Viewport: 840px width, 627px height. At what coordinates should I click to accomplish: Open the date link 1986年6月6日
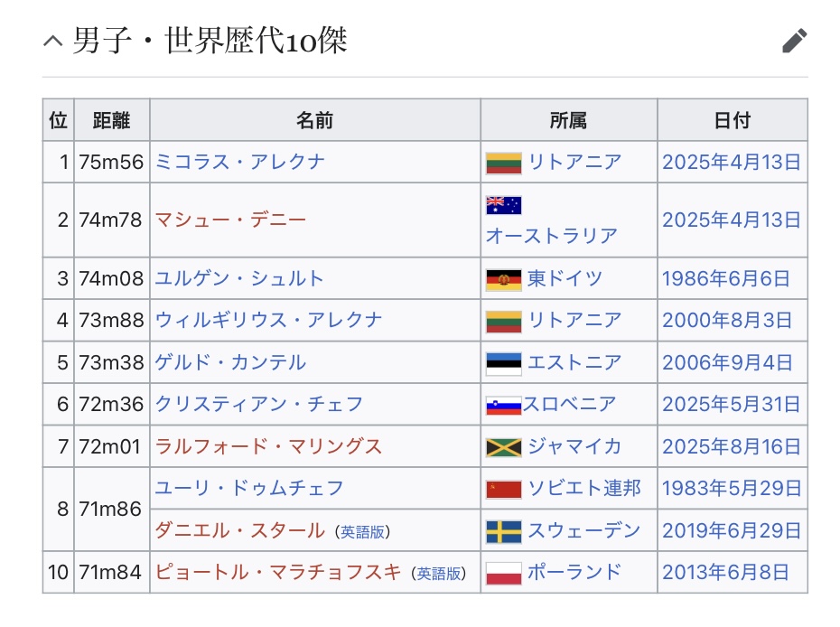click(x=725, y=278)
